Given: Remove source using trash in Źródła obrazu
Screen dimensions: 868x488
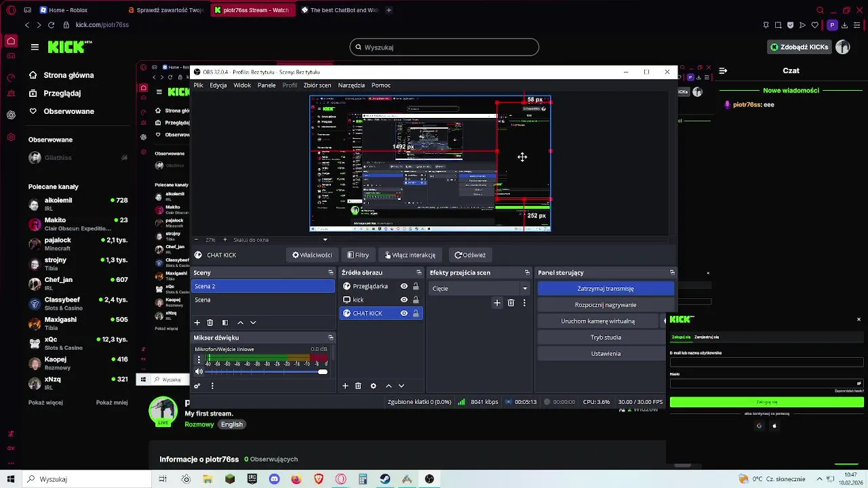Looking at the screenshot, I should (x=358, y=386).
